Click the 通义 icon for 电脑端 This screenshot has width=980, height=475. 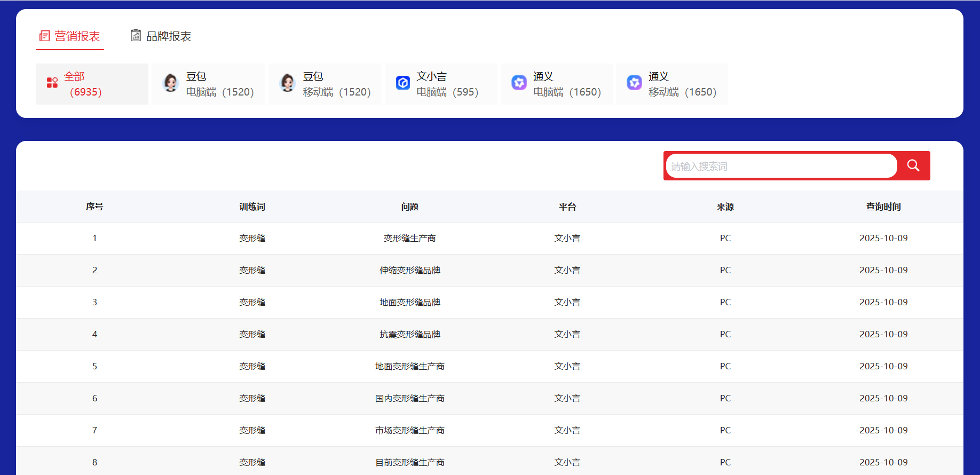tap(519, 82)
